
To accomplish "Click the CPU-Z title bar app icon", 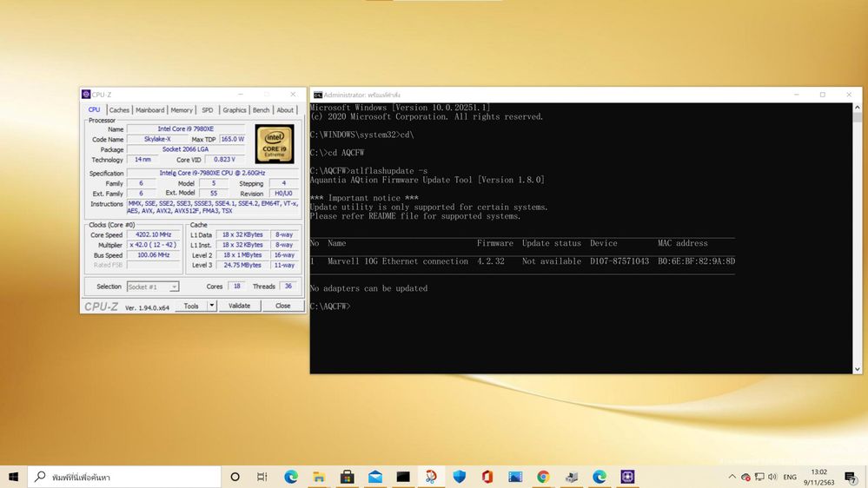I will click(86, 95).
